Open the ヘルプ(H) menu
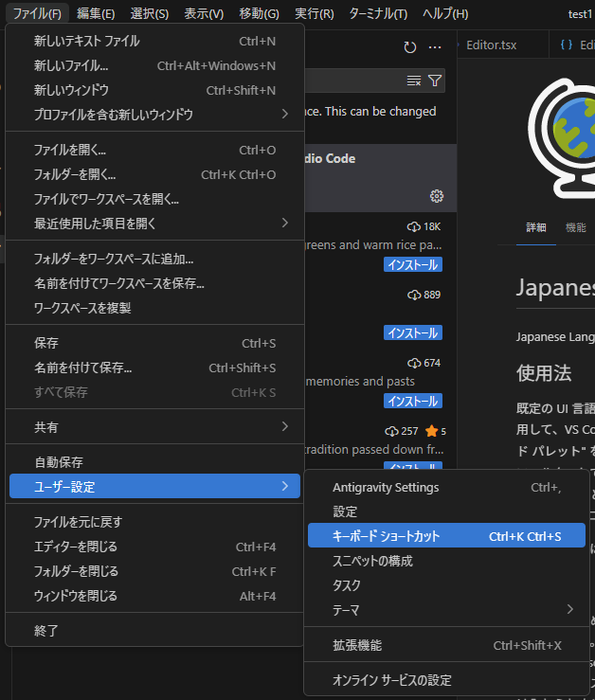595x700 pixels. (x=445, y=14)
